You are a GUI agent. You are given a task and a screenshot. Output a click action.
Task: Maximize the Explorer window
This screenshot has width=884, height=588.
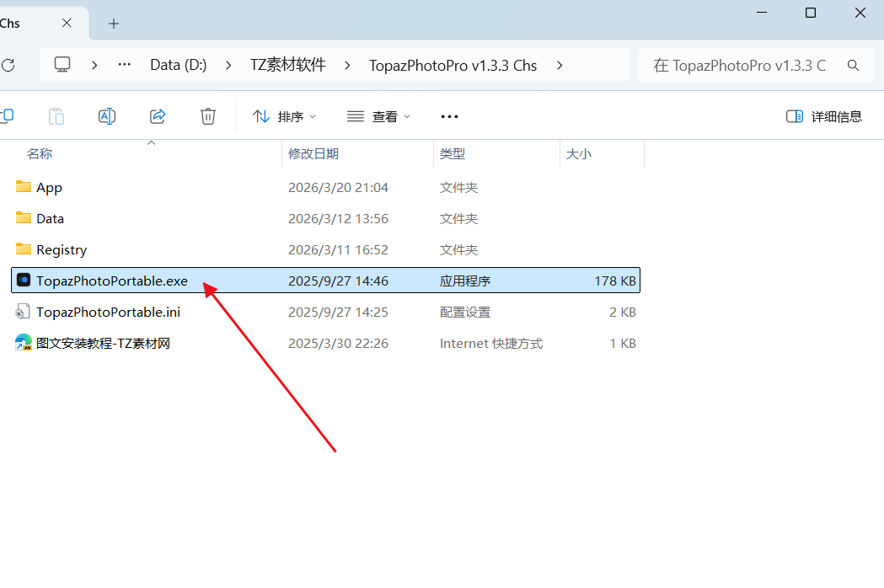pyautogui.click(x=810, y=13)
